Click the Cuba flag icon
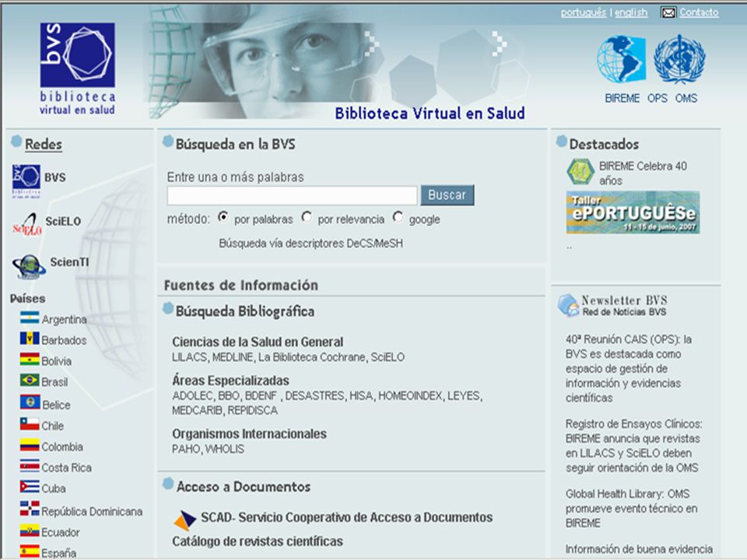 pos(30,486)
